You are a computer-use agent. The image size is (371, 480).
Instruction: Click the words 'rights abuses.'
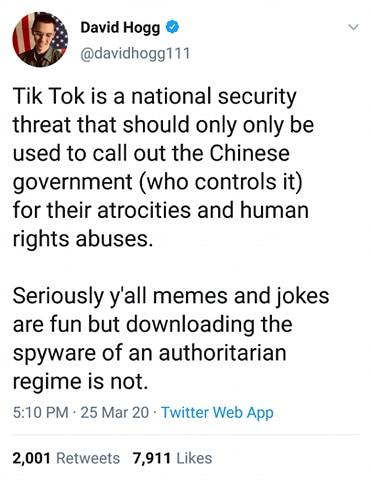click(83, 239)
